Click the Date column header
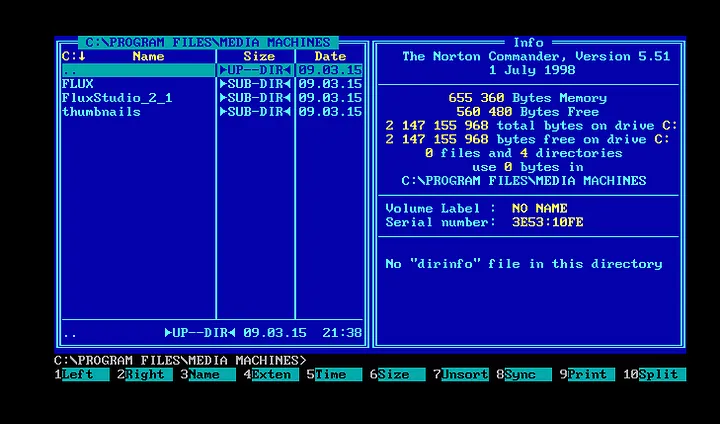This screenshot has height=424, width=720. [330, 57]
